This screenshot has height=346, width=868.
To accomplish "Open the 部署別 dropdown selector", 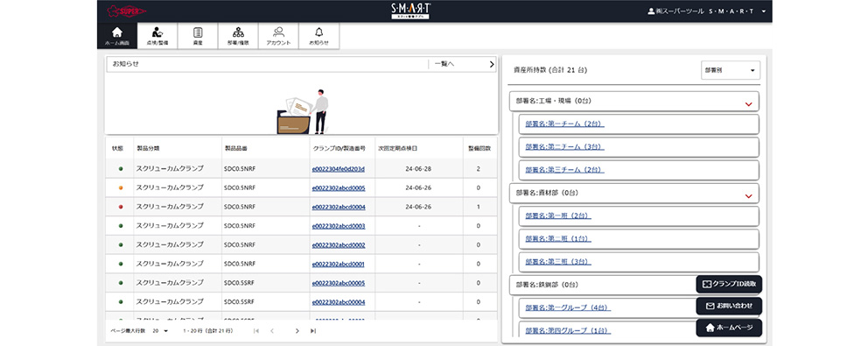I will point(730,70).
